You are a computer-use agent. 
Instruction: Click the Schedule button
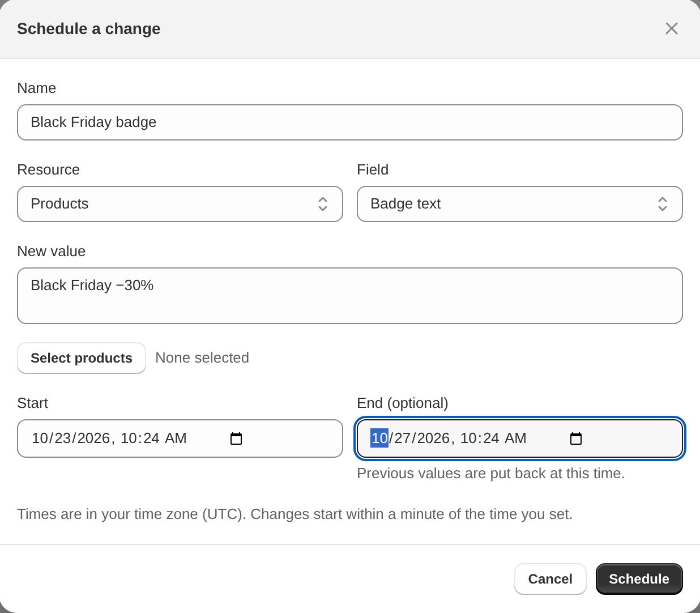click(639, 579)
